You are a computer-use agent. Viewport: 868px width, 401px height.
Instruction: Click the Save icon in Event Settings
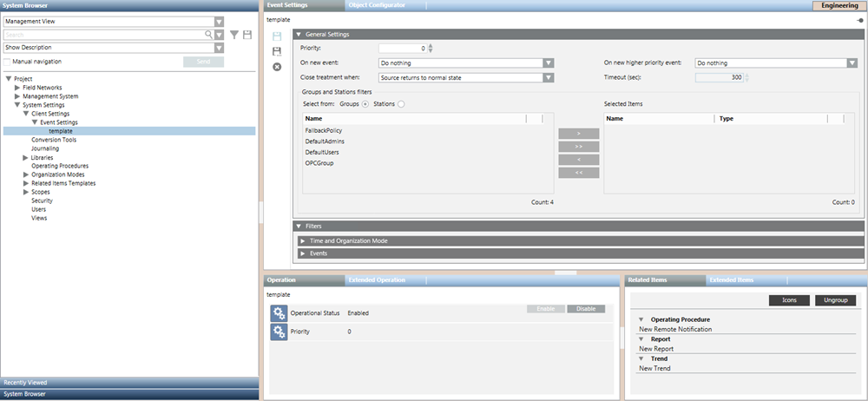pyautogui.click(x=277, y=36)
